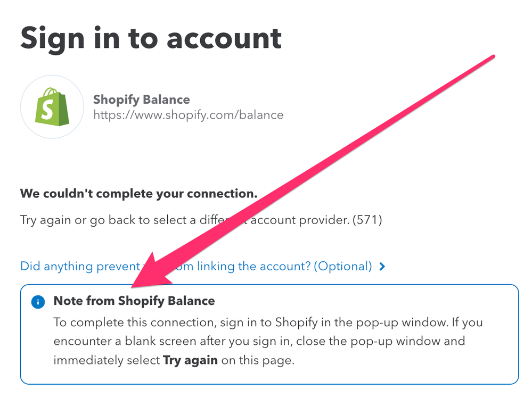
Task: Click the Shopify bag logo
Action: click(x=52, y=107)
